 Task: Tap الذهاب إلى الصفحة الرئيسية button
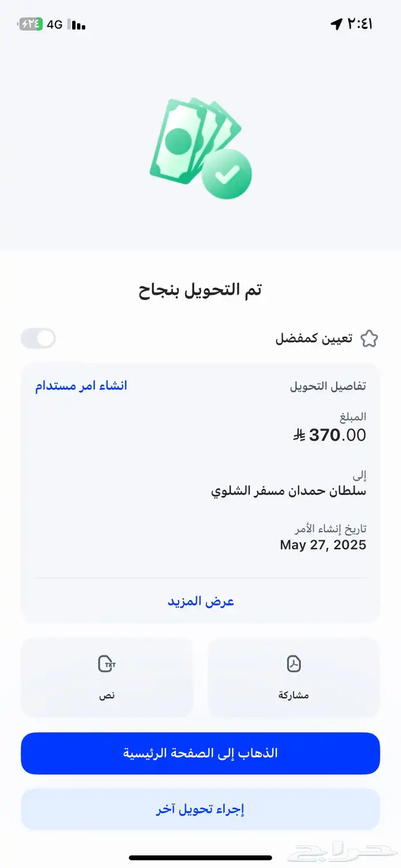(200, 753)
